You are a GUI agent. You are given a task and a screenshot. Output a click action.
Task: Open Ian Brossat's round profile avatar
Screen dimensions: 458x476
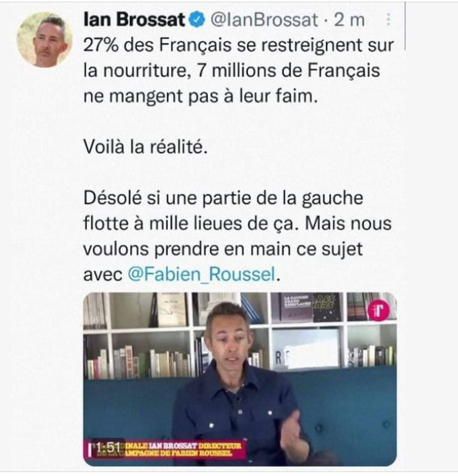click(x=45, y=39)
